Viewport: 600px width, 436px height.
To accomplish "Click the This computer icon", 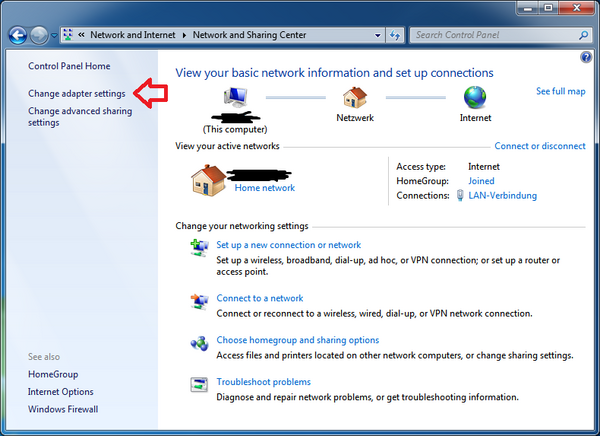I will (x=235, y=97).
